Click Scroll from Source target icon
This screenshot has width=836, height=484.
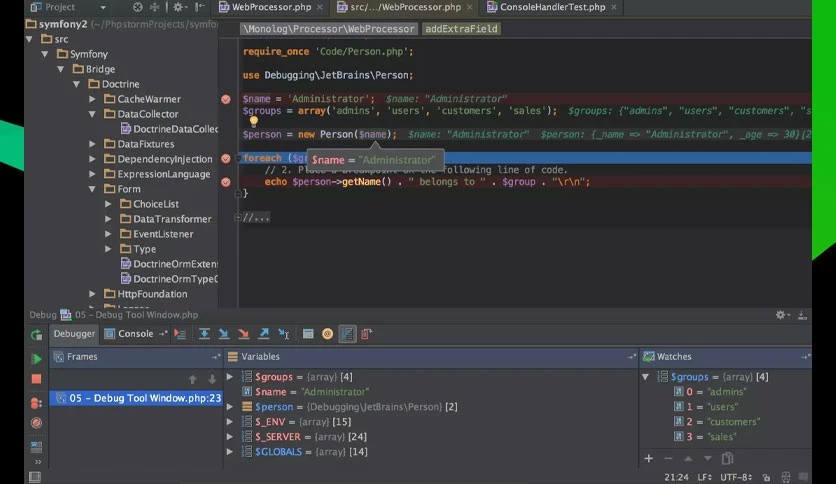click(138, 7)
